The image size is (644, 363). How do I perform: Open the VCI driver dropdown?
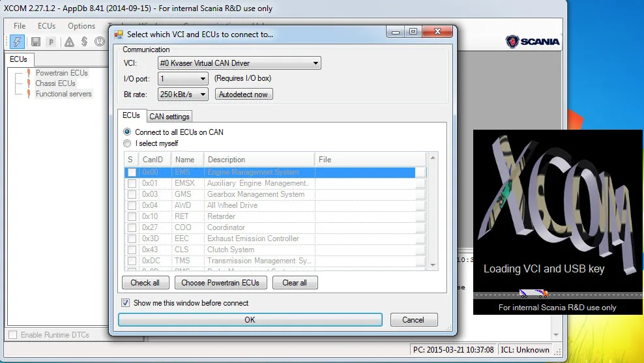pos(239,63)
